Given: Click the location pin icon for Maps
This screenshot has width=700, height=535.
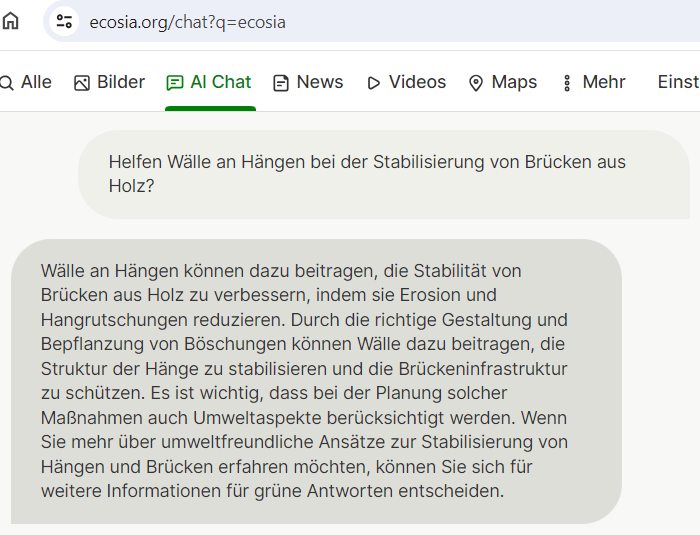Looking at the screenshot, I should pyautogui.click(x=476, y=83).
